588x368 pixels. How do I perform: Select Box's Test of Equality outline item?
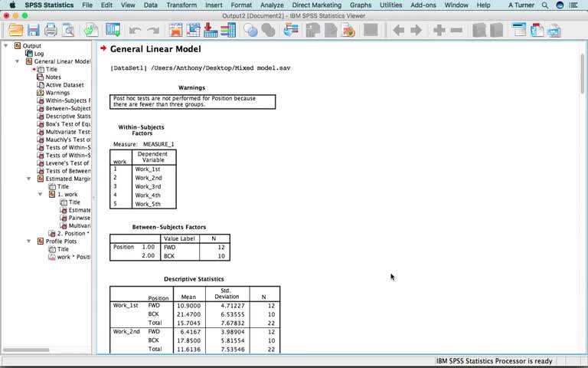(68, 124)
